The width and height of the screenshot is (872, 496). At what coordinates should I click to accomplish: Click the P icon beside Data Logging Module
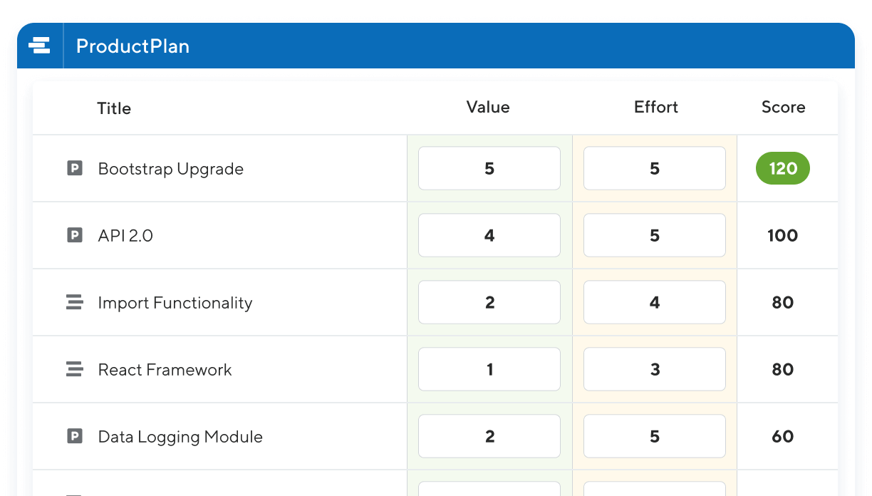74,436
